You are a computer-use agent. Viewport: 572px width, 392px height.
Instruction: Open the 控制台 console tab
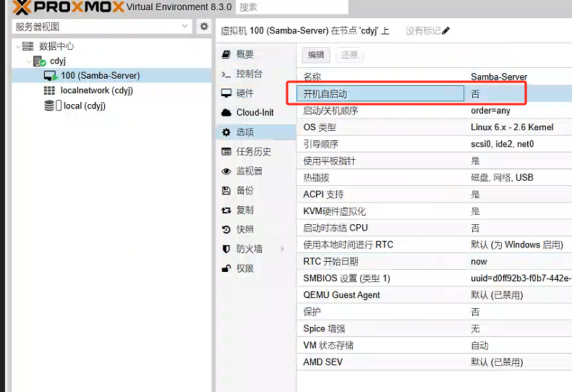(x=255, y=74)
